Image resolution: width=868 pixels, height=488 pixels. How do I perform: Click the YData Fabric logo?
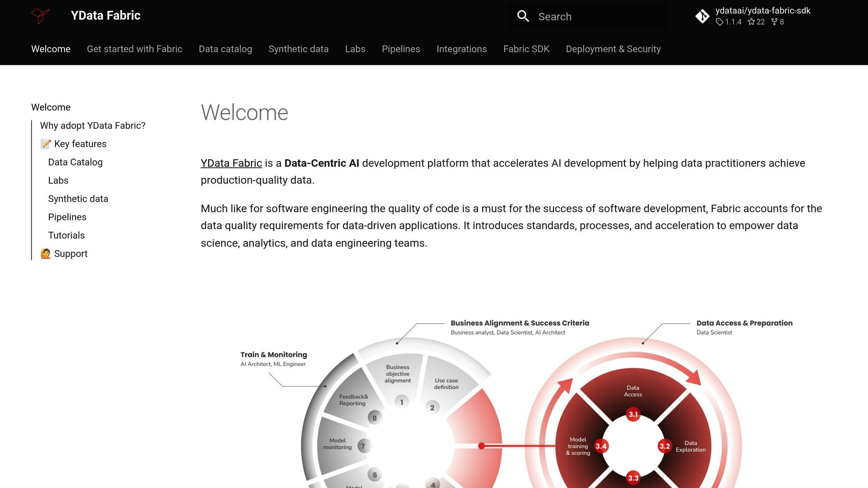tap(40, 16)
